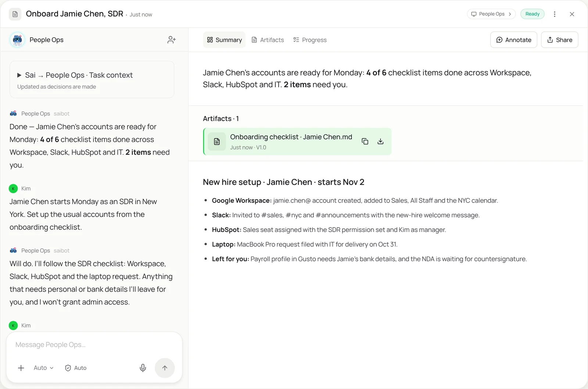Open the Auto model dropdown

point(43,368)
